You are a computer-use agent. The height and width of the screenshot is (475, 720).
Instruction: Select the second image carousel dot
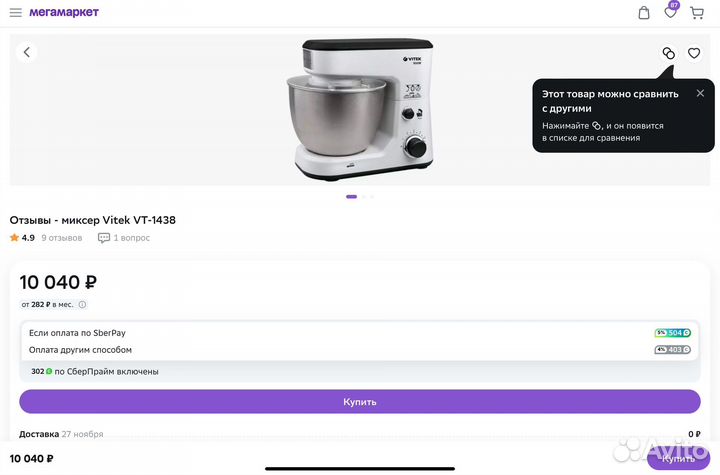click(364, 197)
